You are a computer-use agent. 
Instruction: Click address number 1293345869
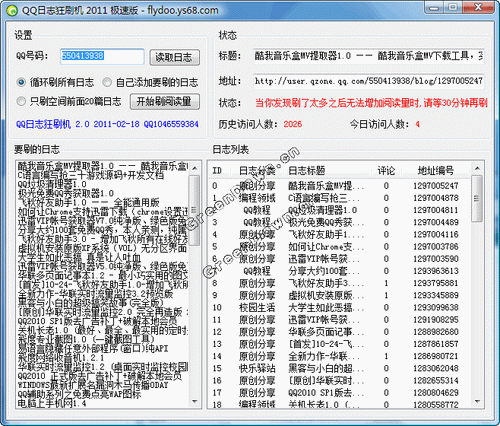click(436, 295)
